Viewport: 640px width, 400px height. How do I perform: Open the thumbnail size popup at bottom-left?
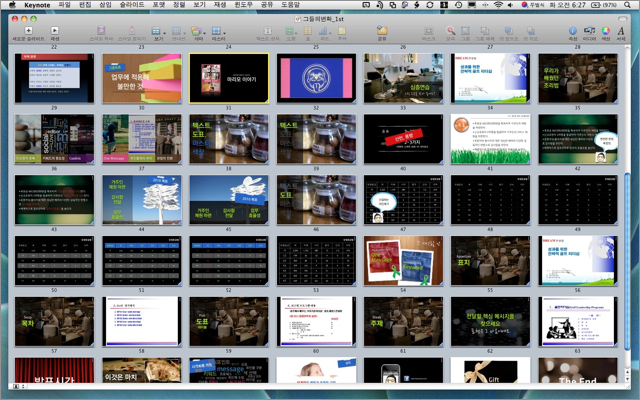(x=17, y=386)
